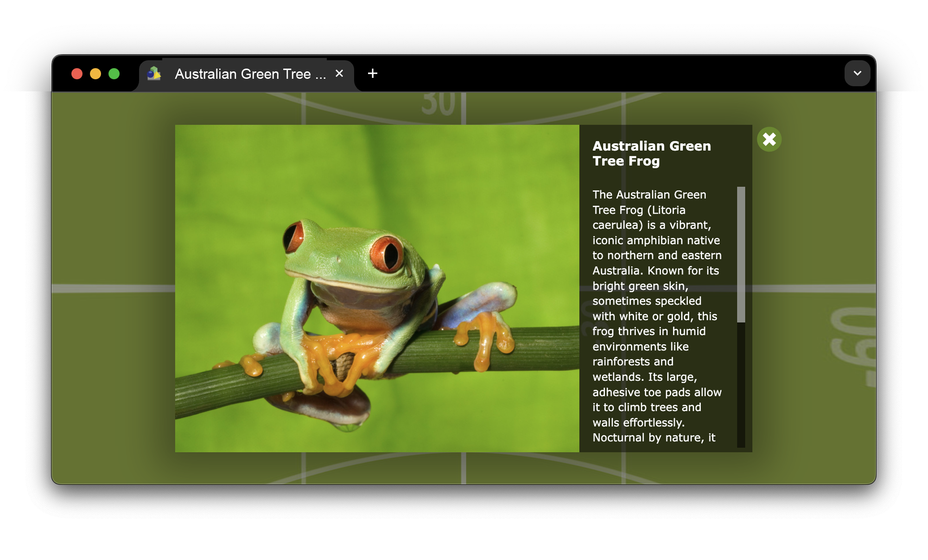Click the 'Australian Green Tree Frog' heading
928x560 pixels.
651,153
